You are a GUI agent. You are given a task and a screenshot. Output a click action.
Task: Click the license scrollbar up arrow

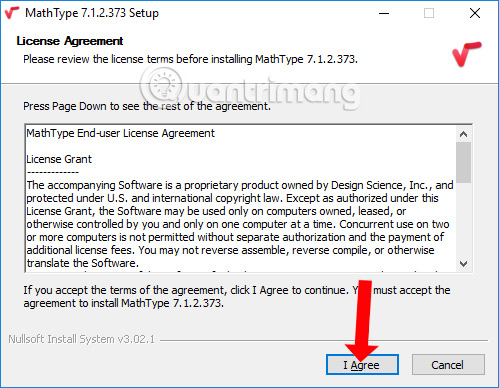[463, 134]
